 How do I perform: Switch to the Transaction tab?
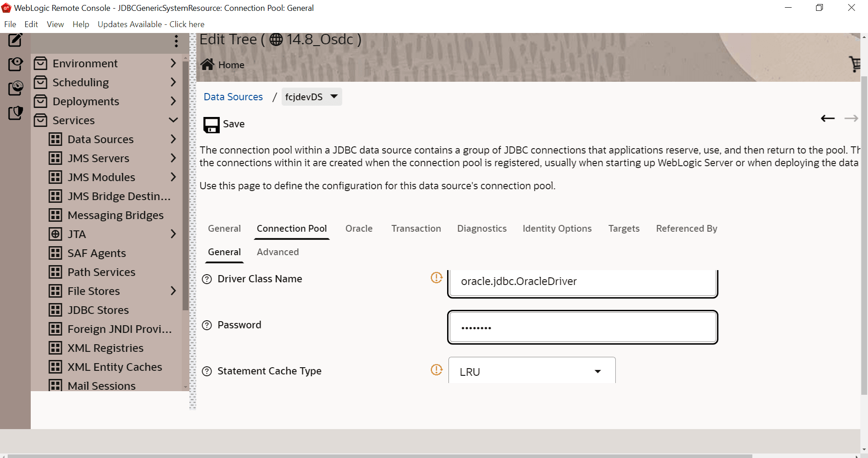pos(416,229)
